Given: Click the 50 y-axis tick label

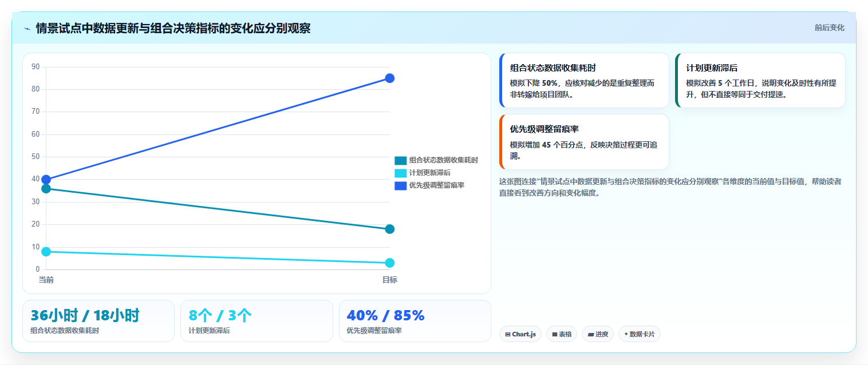Looking at the screenshot, I should [35, 157].
